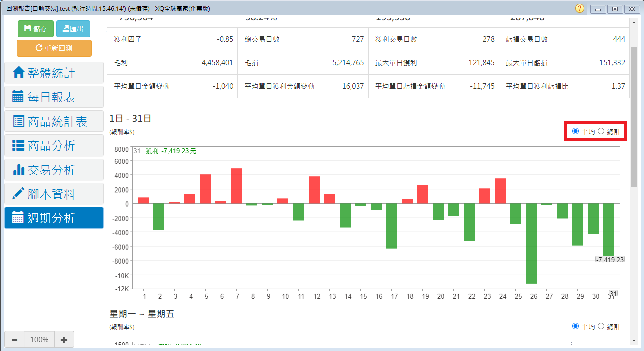Screen dimensions: 644x351
Task: Select 總計 radio for the 1日-31日 chart
Action: [601, 131]
